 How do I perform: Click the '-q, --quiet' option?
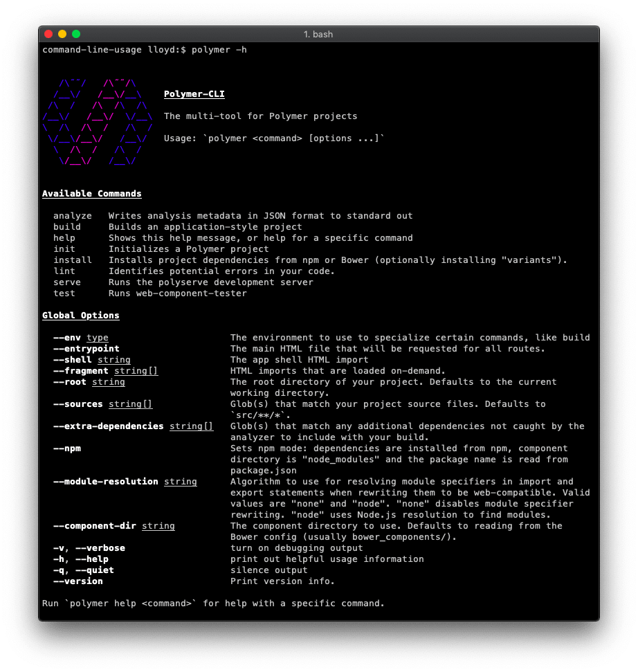84,570
